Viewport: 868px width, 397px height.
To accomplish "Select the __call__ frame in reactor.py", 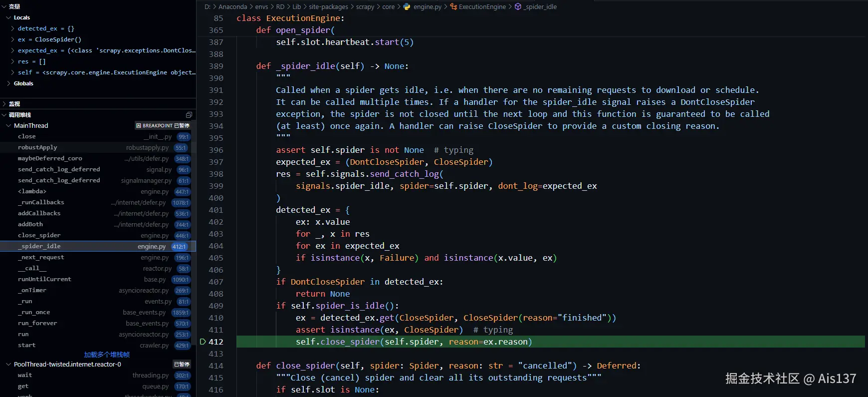I will [x=98, y=268].
